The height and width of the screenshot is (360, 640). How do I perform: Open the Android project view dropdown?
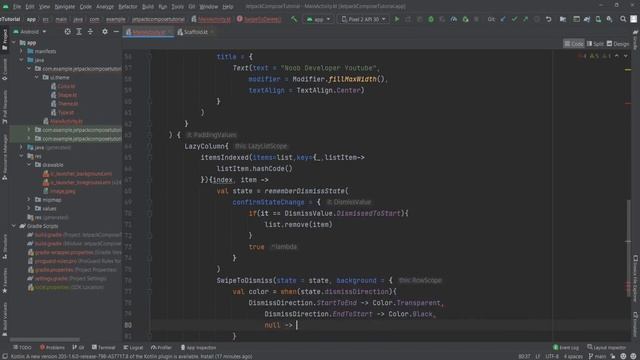click(30, 31)
